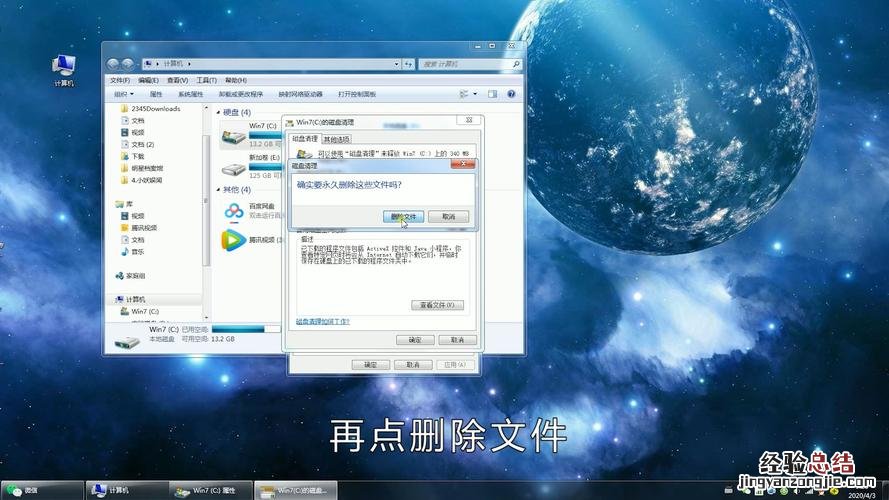Open the 计算机 desktop icon
The height and width of the screenshot is (500, 889).
coord(64,70)
